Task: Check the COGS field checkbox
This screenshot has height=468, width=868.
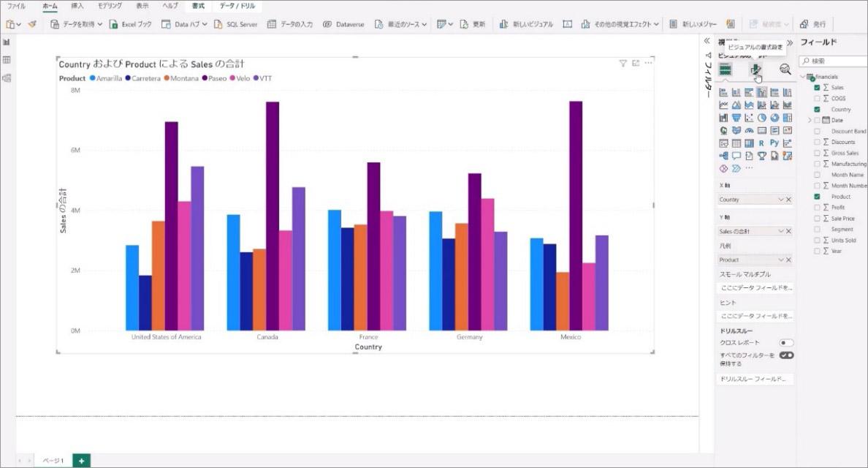Action: click(x=815, y=98)
